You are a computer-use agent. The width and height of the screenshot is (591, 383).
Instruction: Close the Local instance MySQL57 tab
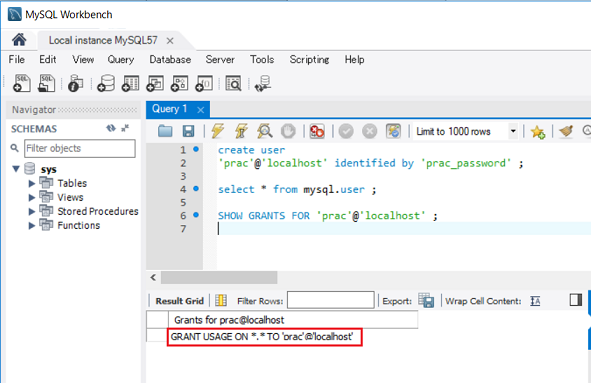(170, 40)
